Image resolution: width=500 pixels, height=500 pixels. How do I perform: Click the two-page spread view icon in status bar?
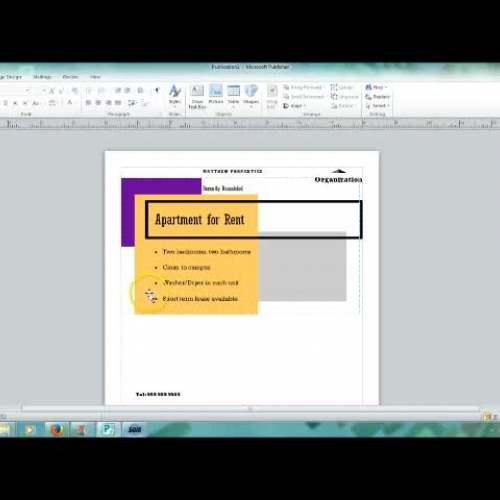coord(495,417)
